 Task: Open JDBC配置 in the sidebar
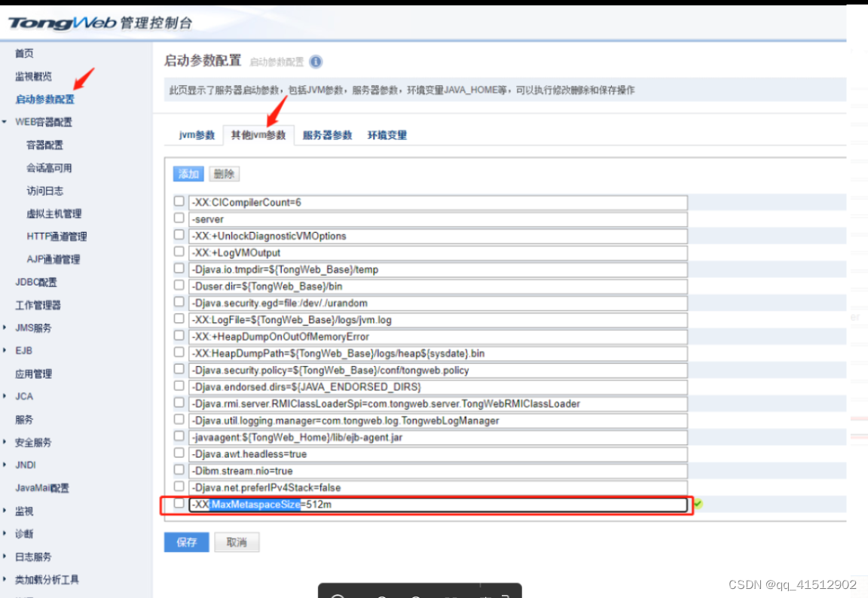click(x=36, y=282)
